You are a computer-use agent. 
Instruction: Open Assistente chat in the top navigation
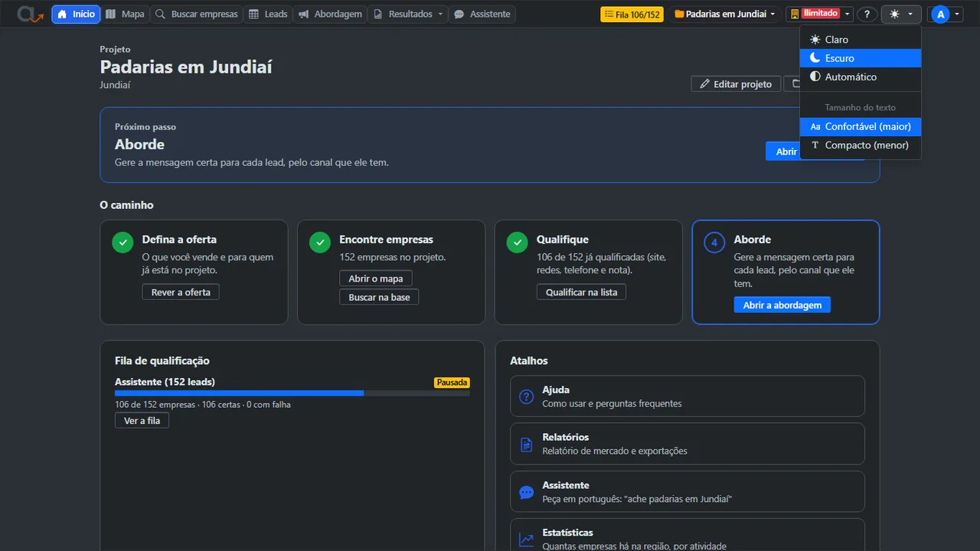click(482, 14)
